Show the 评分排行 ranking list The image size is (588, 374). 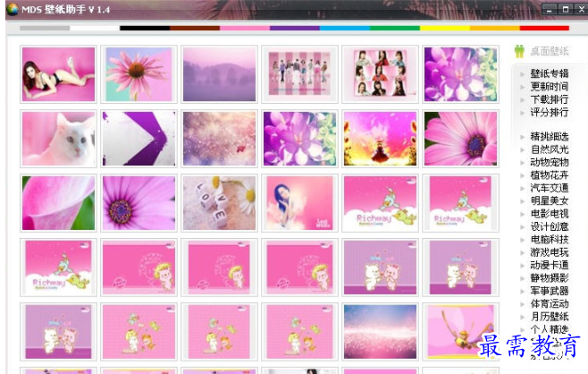[x=549, y=113]
